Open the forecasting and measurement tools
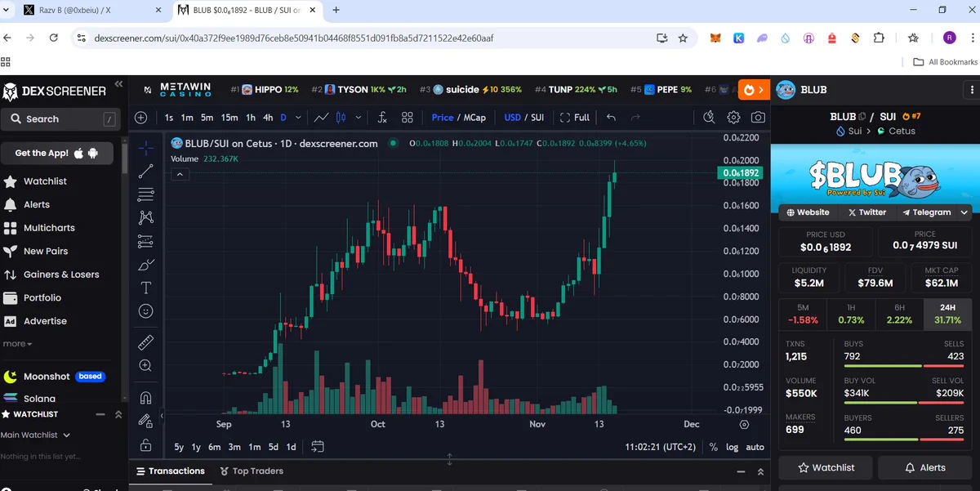Image resolution: width=980 pixels, height=491 pixels. pos(146,241)
